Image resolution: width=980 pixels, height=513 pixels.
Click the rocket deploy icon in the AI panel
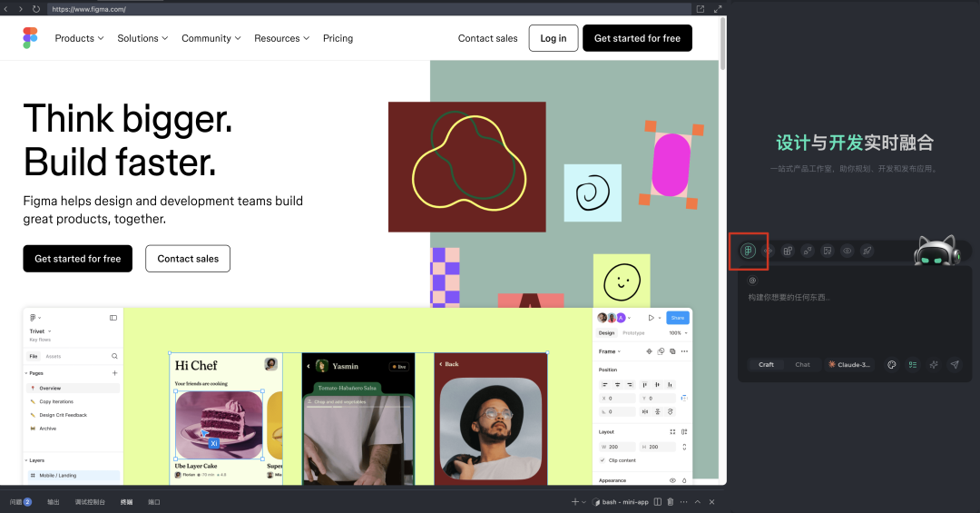point(867,251)
